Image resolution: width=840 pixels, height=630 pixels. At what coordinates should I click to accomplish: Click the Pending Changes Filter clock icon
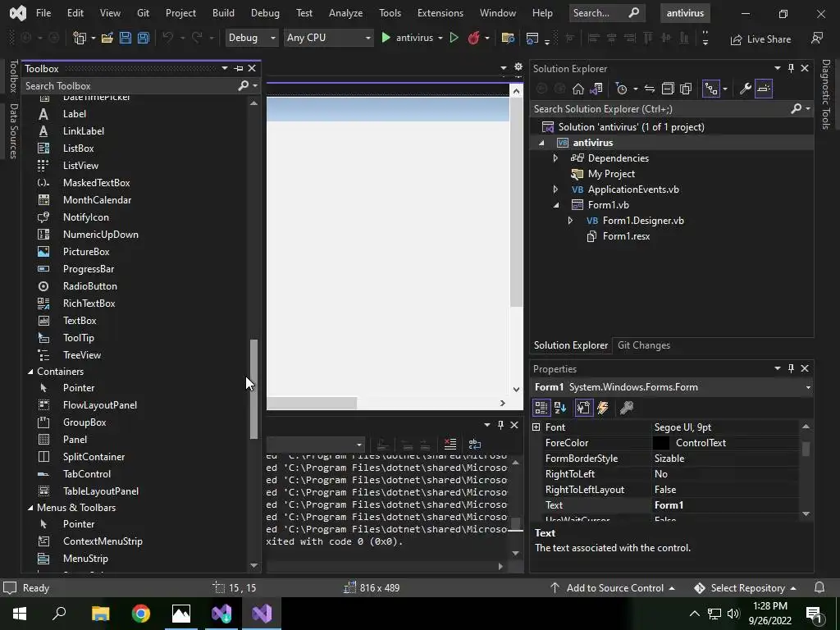(622, 89)
